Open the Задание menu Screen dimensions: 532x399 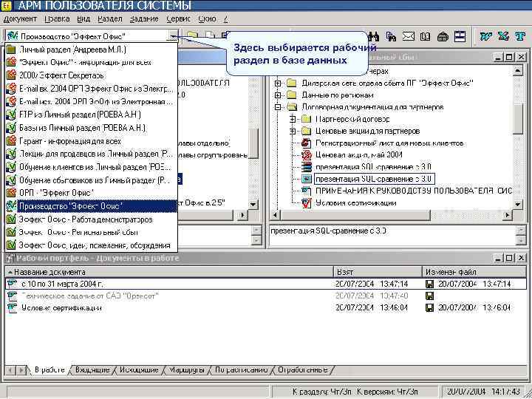pyautogui.click(x=144, y=19)
